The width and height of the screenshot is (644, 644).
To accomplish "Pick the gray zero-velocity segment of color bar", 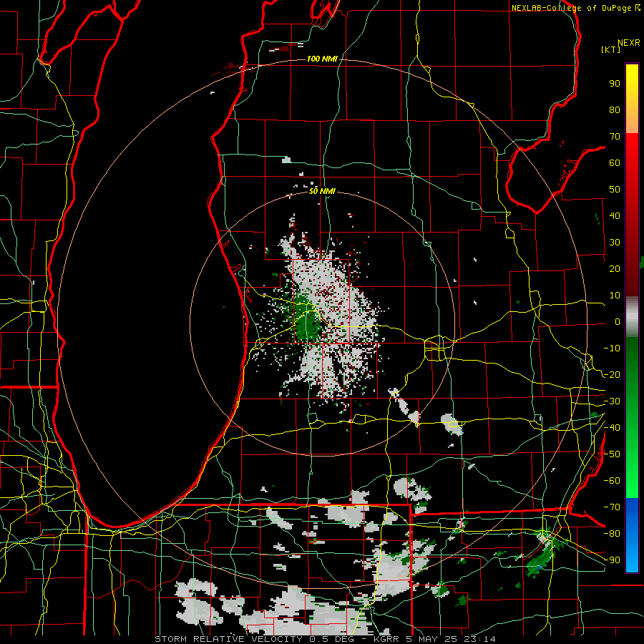I will (632, 317).
